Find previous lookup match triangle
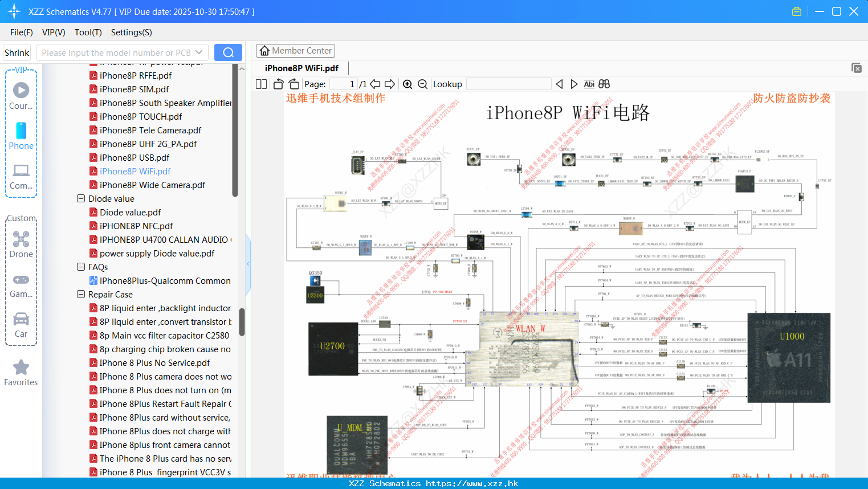 559,84
